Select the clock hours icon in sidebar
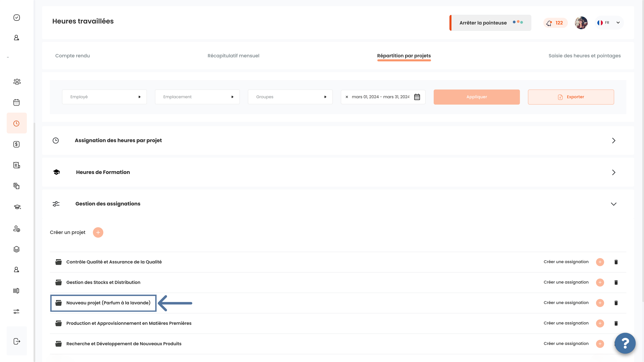This screenshot has width=644, height=362. [x=17, y=123]
